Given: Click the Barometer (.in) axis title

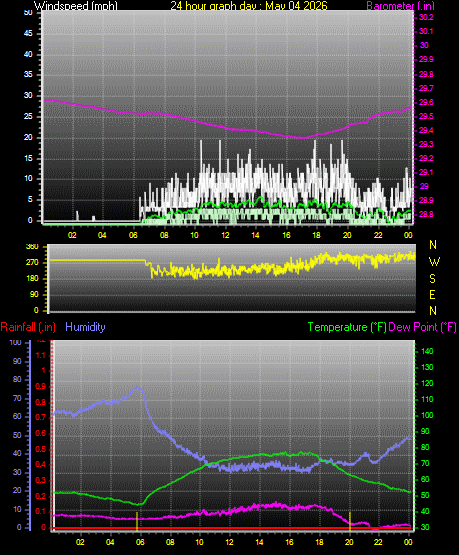Looking at the screenshot, I should click(x=400, y=6).
